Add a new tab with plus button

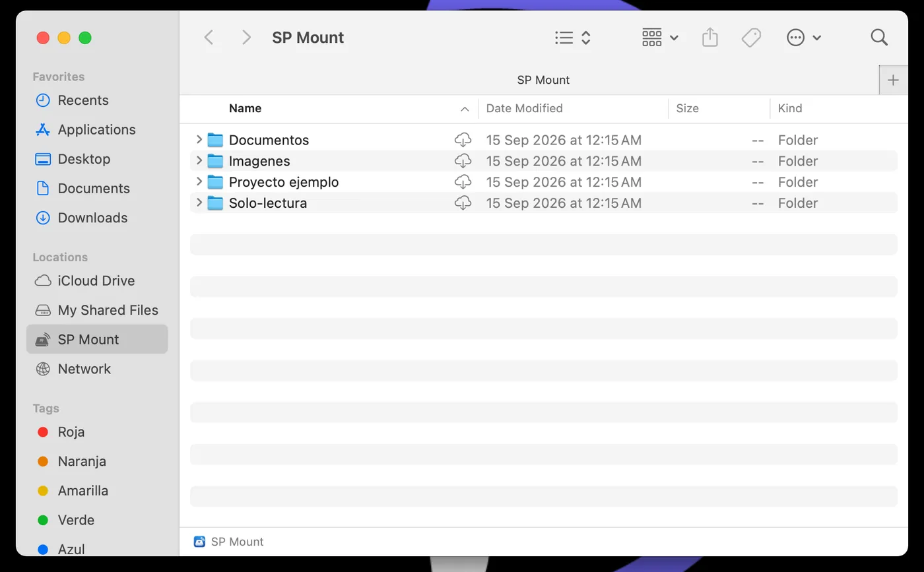[x=893, y=80]
